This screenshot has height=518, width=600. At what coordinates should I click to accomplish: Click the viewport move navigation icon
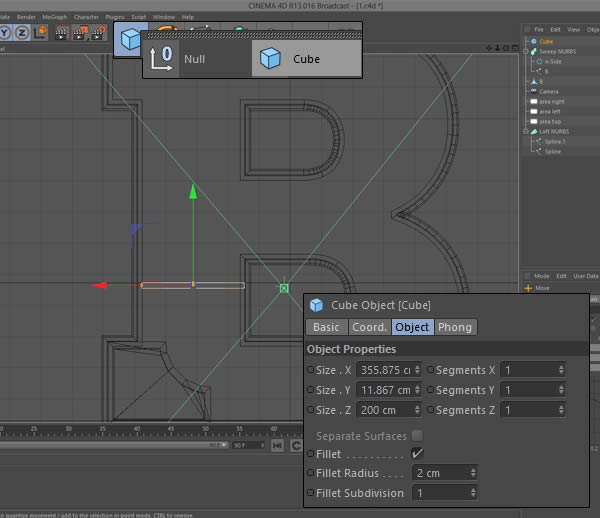(489, 48)
